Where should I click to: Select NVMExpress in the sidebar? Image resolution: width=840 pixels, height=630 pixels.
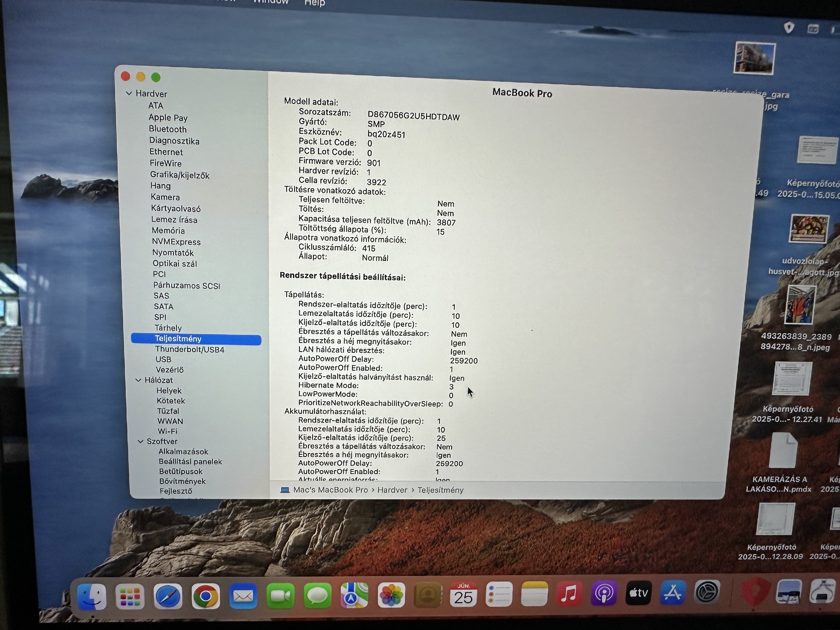pos(176,242)
